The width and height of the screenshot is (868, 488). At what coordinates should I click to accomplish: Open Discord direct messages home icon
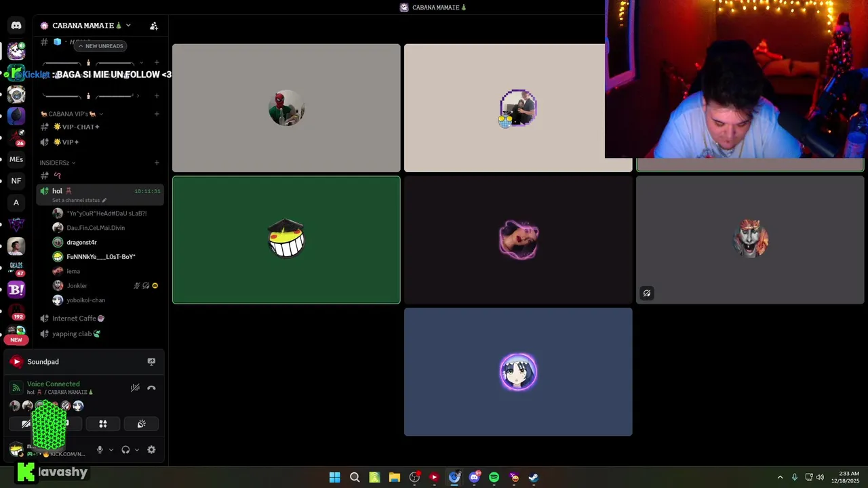(x=16, y=25)
